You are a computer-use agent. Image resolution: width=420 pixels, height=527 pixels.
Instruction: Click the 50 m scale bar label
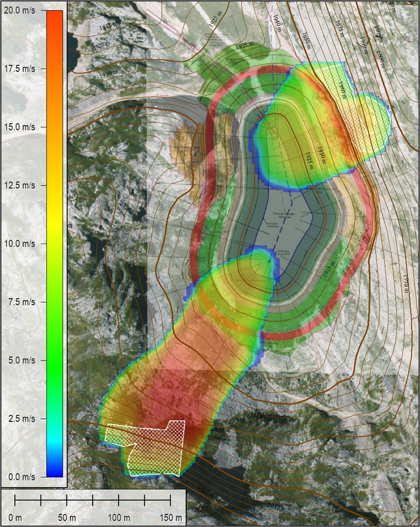click(x=66, y=518)
